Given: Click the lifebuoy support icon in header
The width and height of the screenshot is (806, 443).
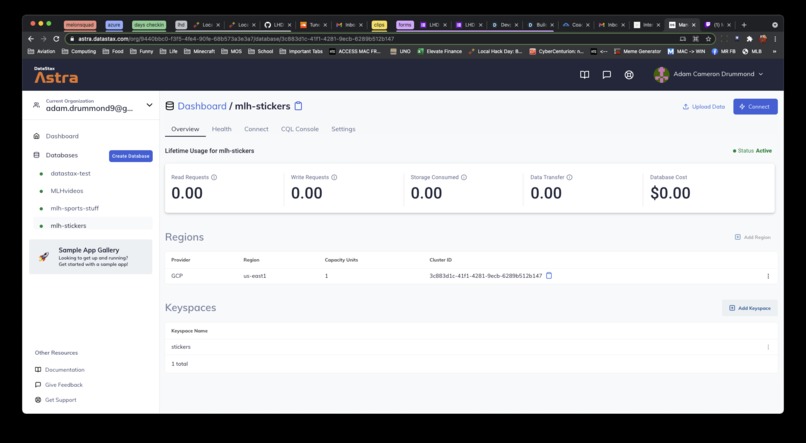Looking at the screenshot, I should [629, 75].
